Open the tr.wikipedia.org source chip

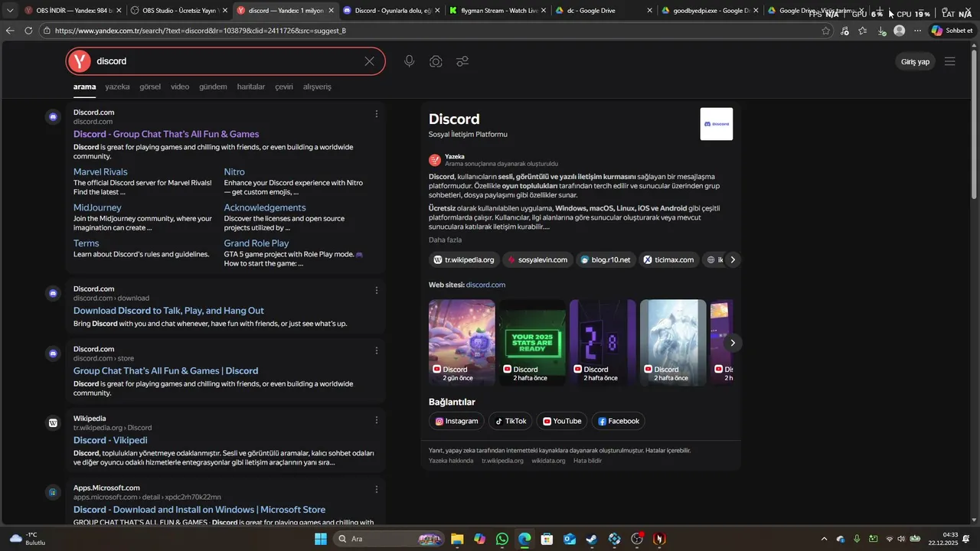point(464,260)
